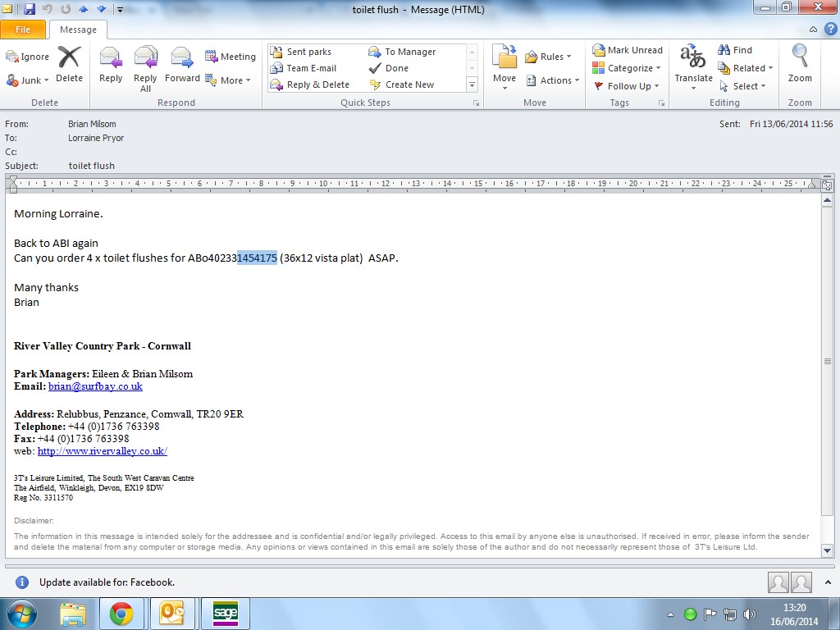Open the Quick Steps dialog launcher

point(476,103)
